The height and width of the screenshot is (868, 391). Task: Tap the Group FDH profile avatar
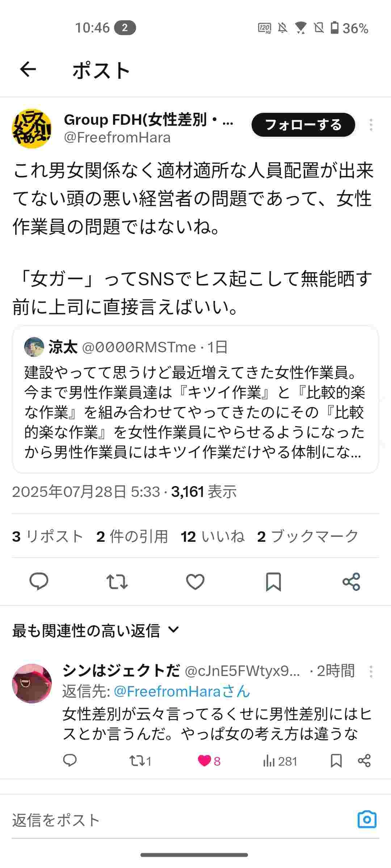coord(32,129)
